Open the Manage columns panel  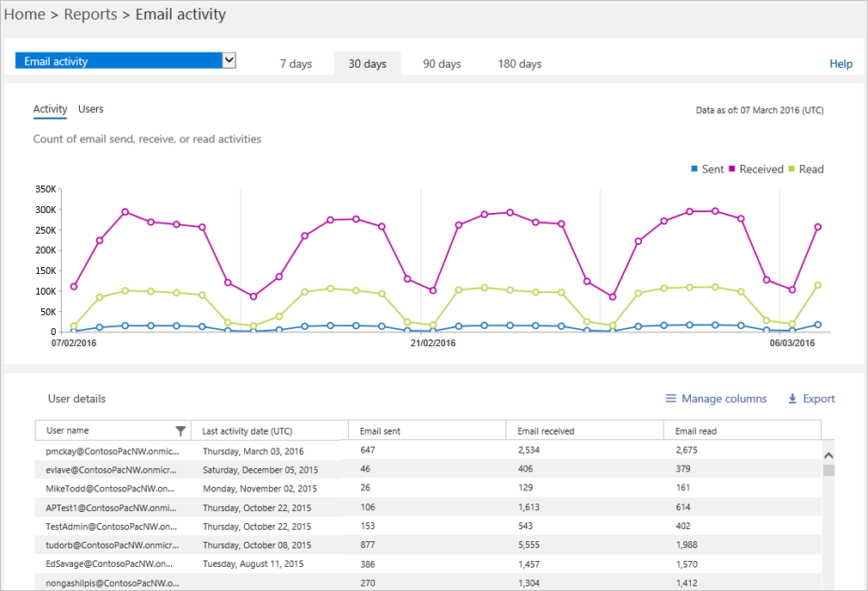pyautogui.click(x=724, y=399)
